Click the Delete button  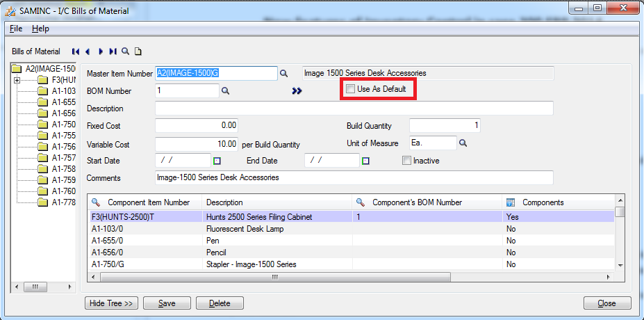220,303
